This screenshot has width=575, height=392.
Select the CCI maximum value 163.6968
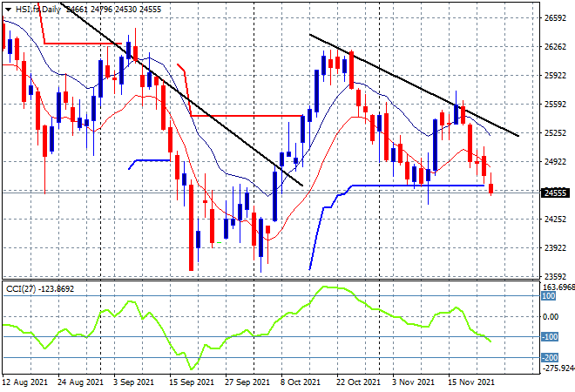coord(558,287)
